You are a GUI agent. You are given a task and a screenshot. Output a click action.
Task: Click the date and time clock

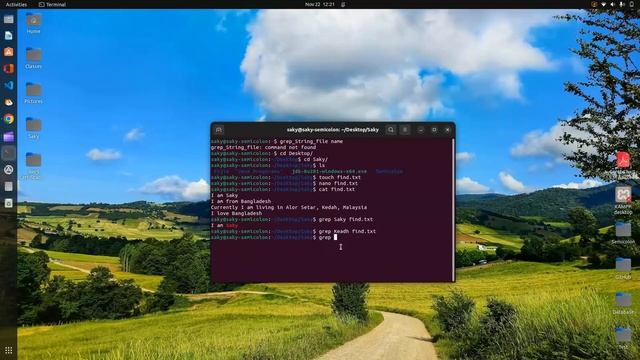pos(320,4)
